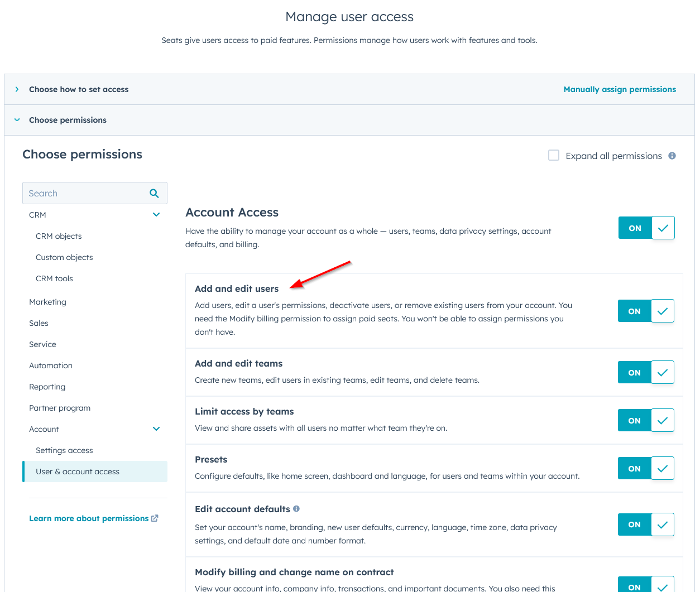Click the info icon next to Edit account defaults
The width and height of the screenshot is (700, 592).
296,508
